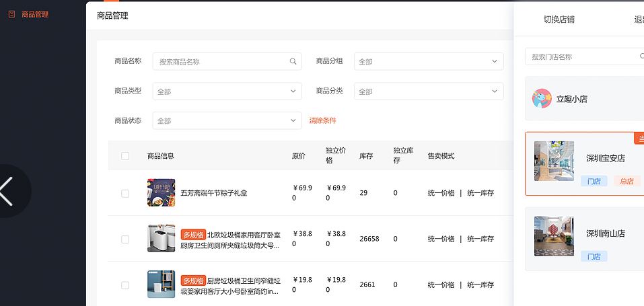Viewport: 644px width, 306px height.
Task: Click the 商品管理 sidebar icon
Action: pyautogui.click(x=11, y=14)
